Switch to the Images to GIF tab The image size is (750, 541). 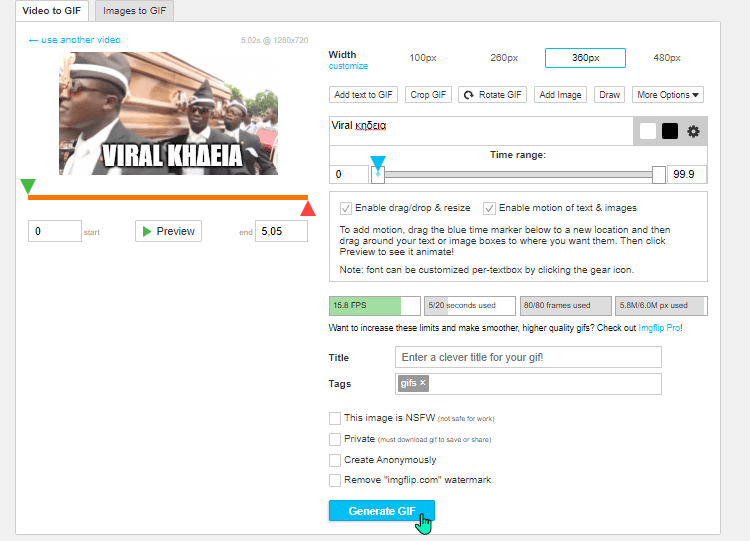pyautogui.click(x=134, y=11)
